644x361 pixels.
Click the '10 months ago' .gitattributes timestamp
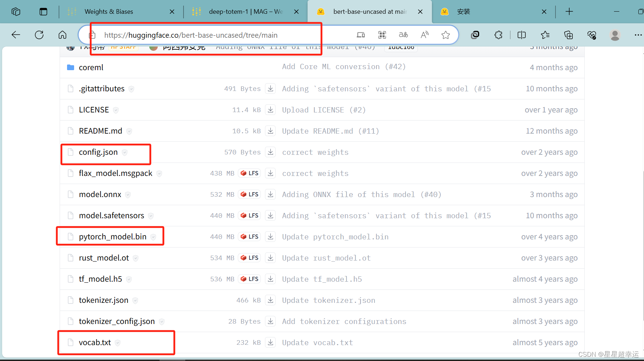coord(552,88)
